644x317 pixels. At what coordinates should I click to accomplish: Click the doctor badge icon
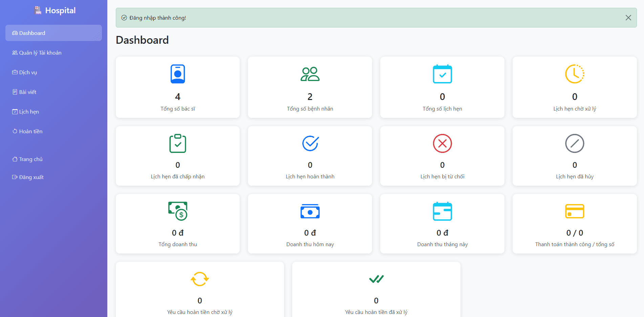point(178,74)
